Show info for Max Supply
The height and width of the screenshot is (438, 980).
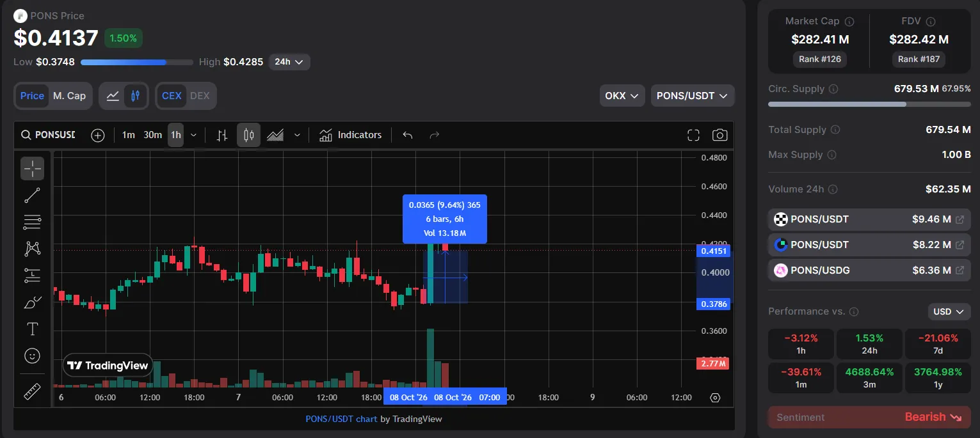click(x=831, y=155)
